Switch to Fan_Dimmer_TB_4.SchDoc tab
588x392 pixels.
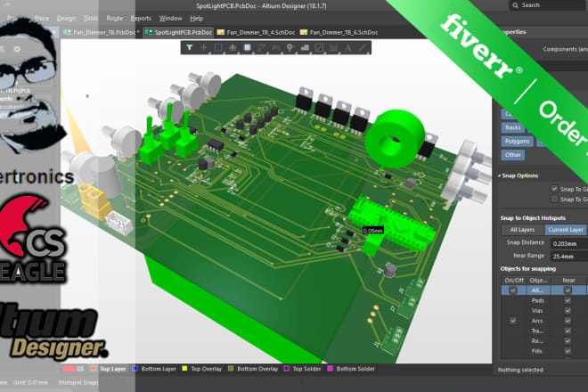coord(257,32)
